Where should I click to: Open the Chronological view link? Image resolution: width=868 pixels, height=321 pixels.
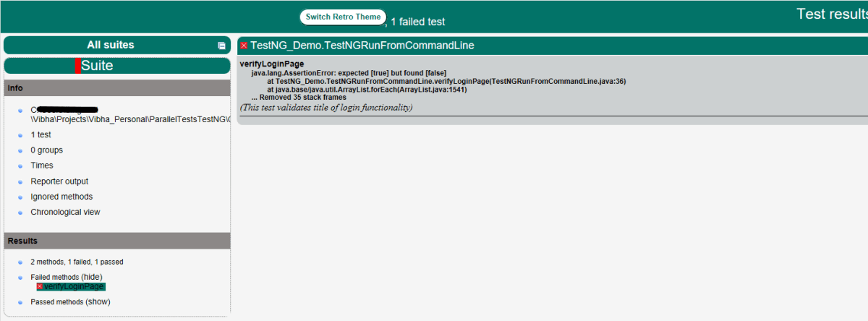[x=65, y=212]
